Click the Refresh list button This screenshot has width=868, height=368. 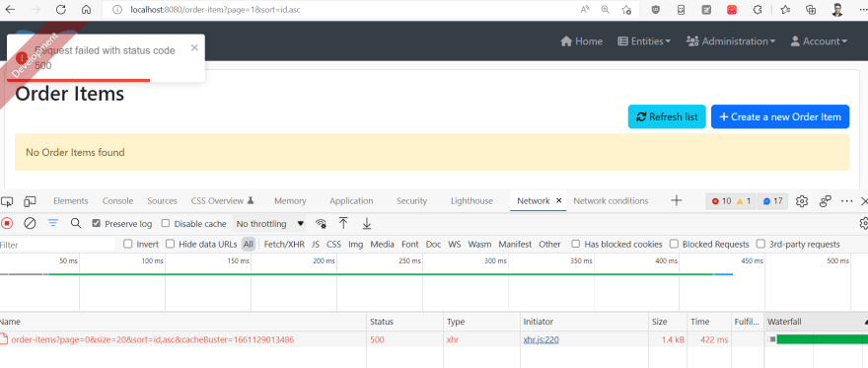(667, 116)
